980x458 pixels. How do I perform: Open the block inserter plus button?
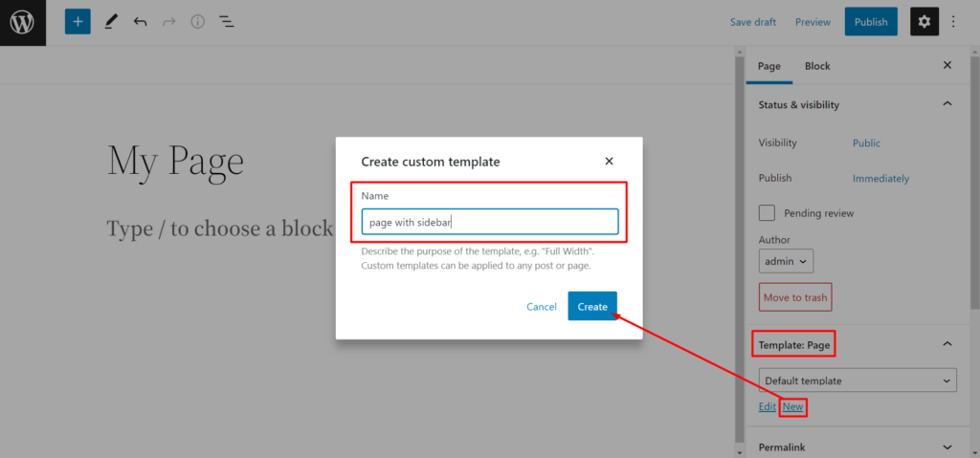(78, 22)
